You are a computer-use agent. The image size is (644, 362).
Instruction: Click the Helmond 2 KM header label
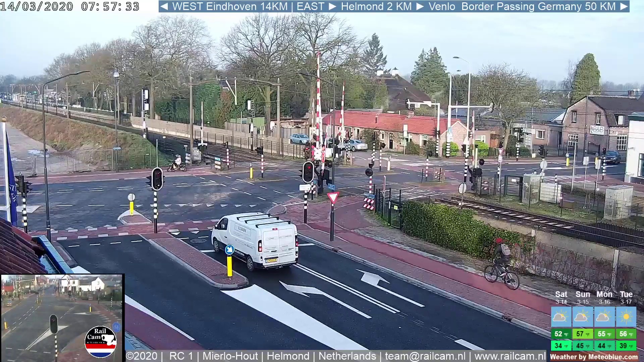[x=376, y=6]
